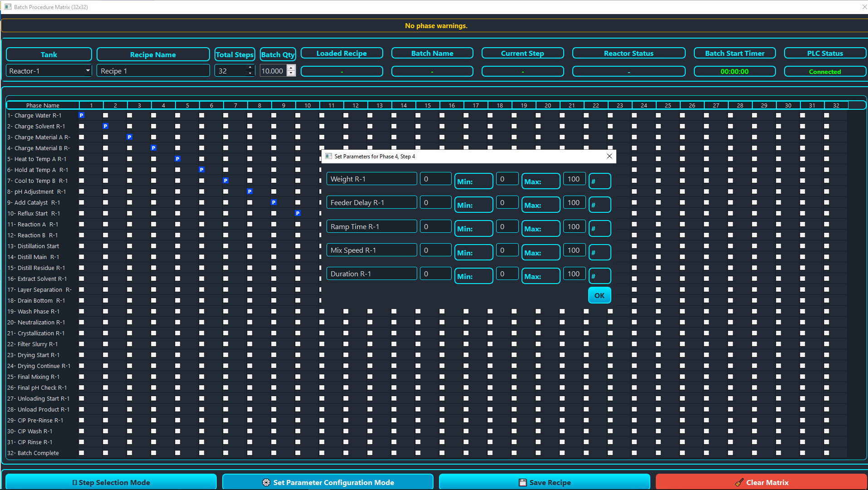Click the Clear Matrix button

[761, 482]
